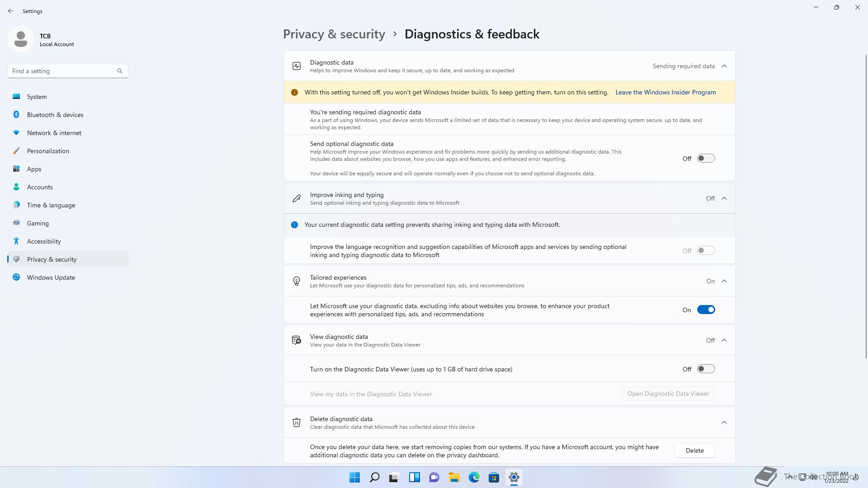The width and height of the screenshot is (868, 488).
Task: Click Open Diagnostic Data Viewer button
Action: 668,394
